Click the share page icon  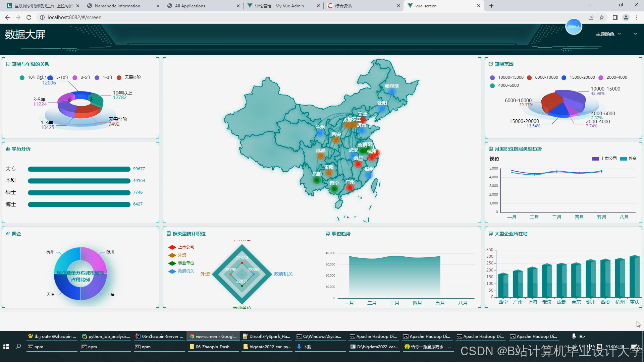(591, 17)
